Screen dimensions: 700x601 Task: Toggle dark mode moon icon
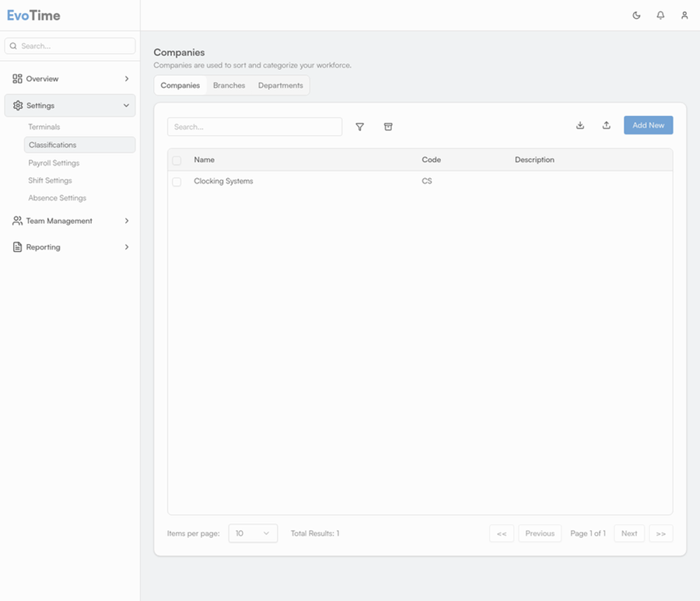point(636,16)
